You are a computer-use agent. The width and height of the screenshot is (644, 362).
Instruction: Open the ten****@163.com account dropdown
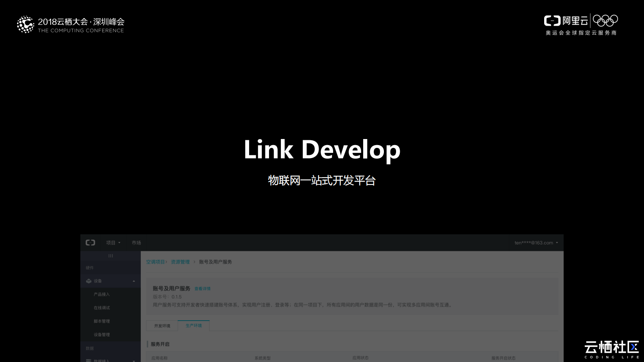coord(536,243)
